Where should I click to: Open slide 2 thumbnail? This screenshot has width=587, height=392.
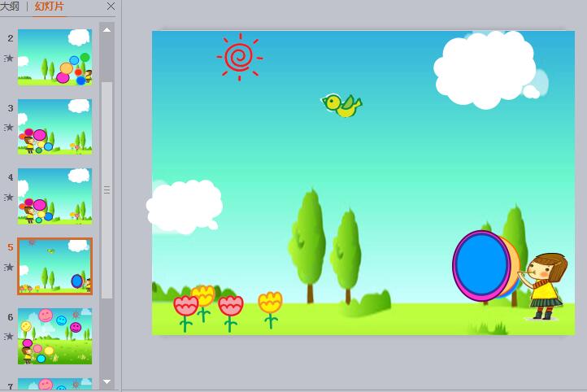pos(54,57)
